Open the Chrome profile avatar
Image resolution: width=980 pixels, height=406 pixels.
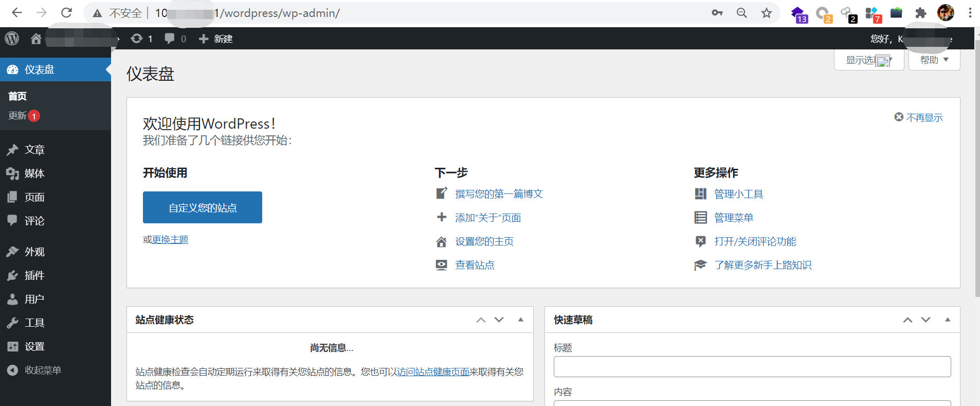(946, 13)
